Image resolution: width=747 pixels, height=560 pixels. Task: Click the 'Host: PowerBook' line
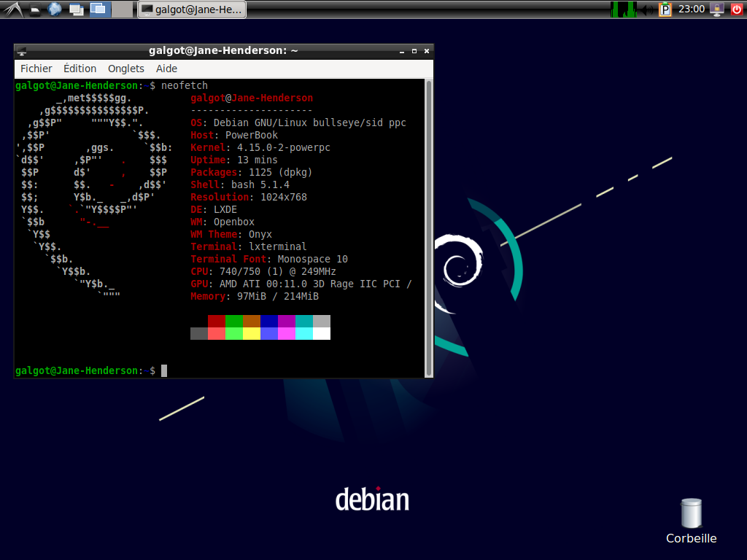[234, 135]
